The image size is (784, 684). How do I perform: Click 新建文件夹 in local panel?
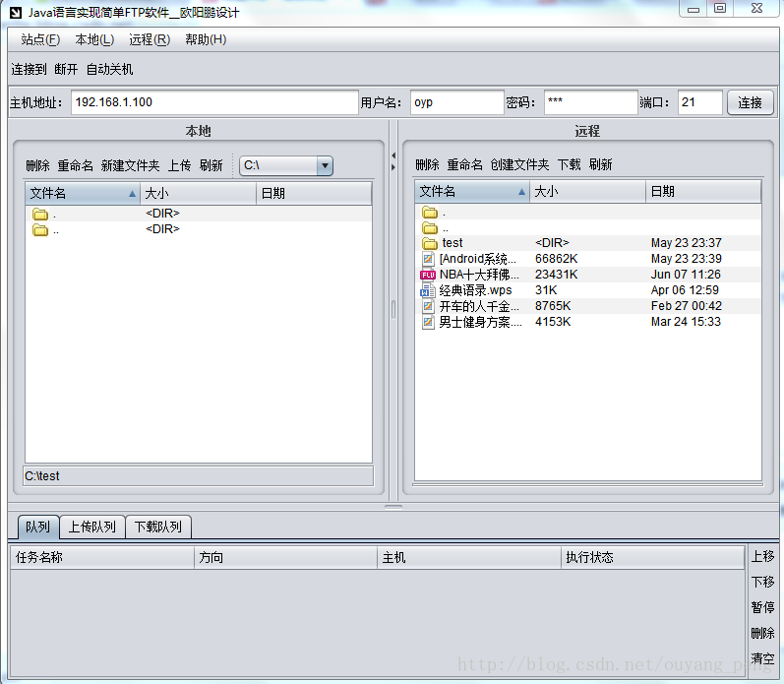[x=130, y=165]
